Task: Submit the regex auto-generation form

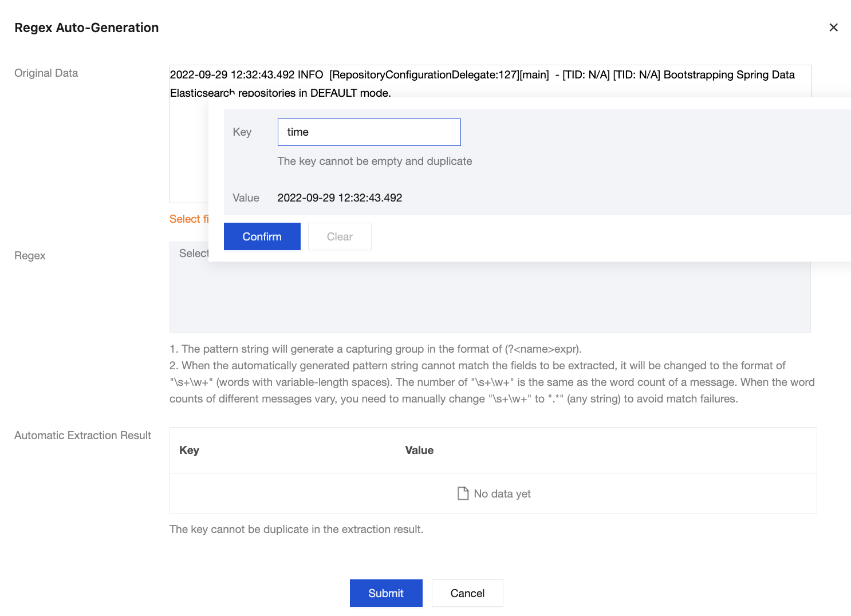Action: click(x=386, y=593)
